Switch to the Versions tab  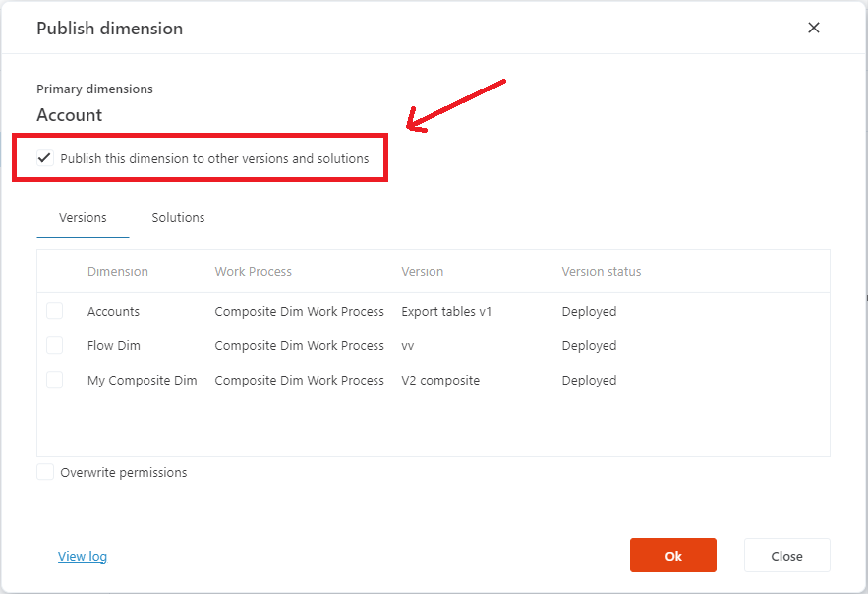click(x=83, y=217)
